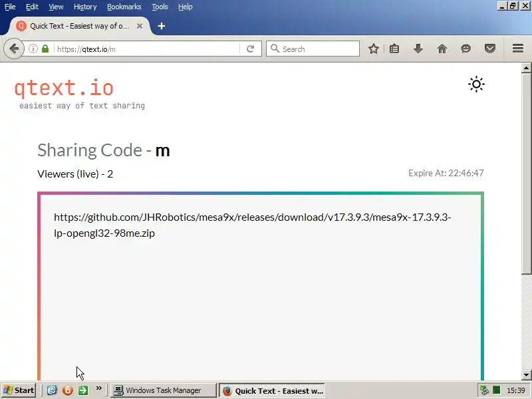This screenshot has width=532, height=399.
Task: Click the address bar showing qtext.io/m
Action: [147, 49]
